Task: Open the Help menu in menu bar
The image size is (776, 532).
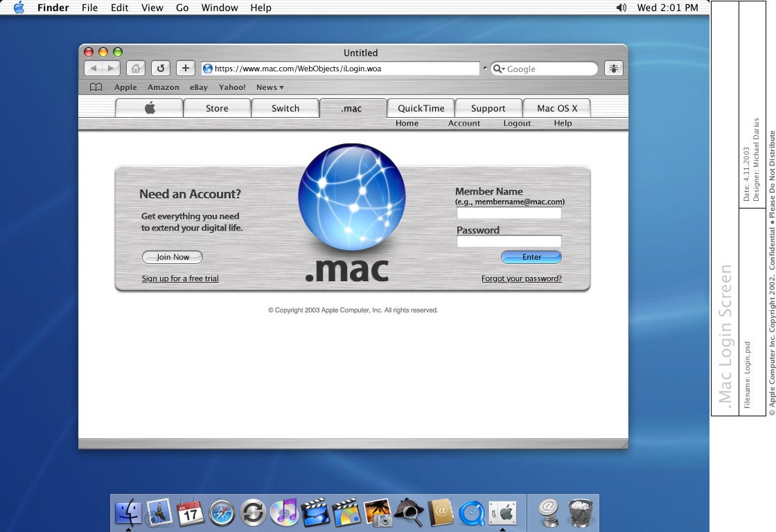Action: tap(261, 8)
